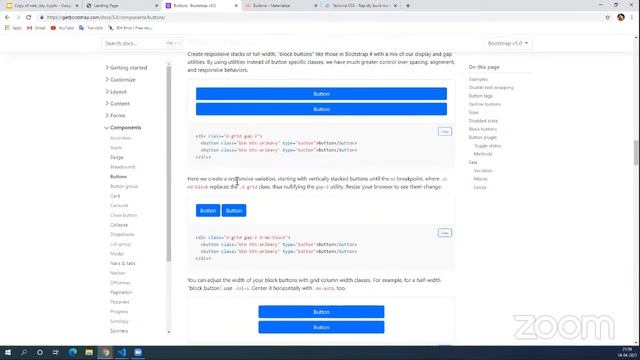Jump to Variables in On this page
This screenshot has width=640, height=360.
pos(483,171)
